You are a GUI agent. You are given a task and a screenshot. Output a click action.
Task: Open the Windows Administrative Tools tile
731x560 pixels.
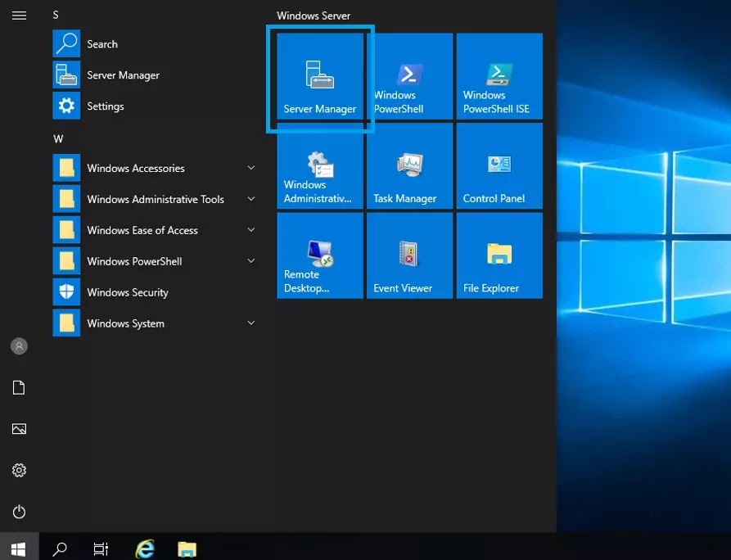[320, 166]
